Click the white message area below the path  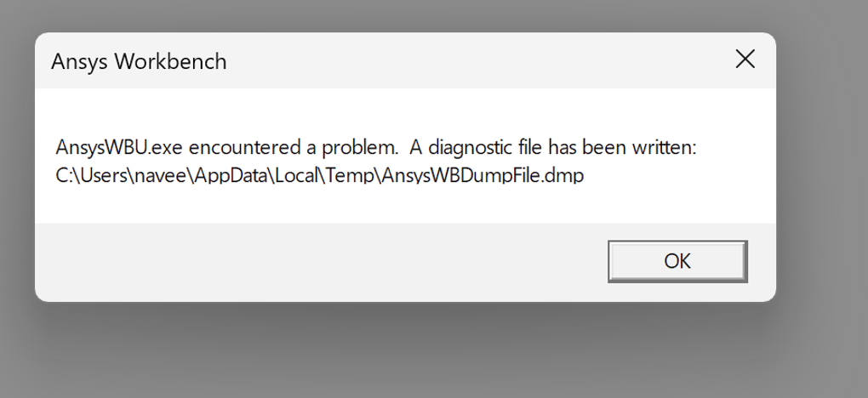400,207
